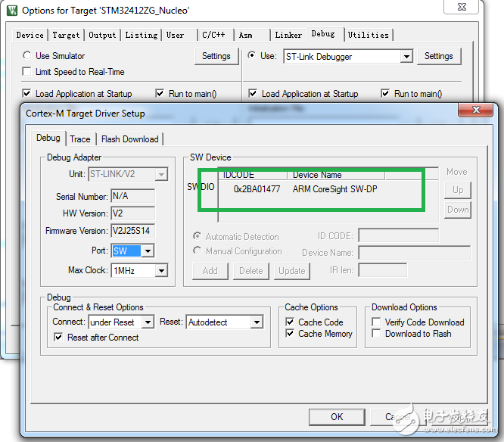Toggle left Load Application at Startup checkbox
Image resolution: width=504 pixels, height=442 pixels.
[x=26, y=93]
